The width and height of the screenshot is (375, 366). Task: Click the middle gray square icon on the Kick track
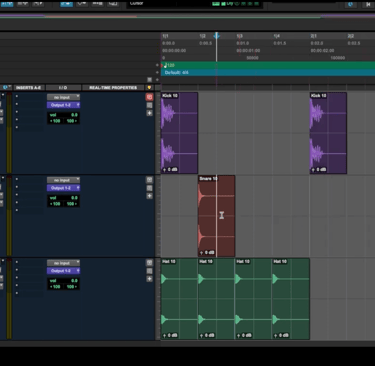click(x=149, y=105)
